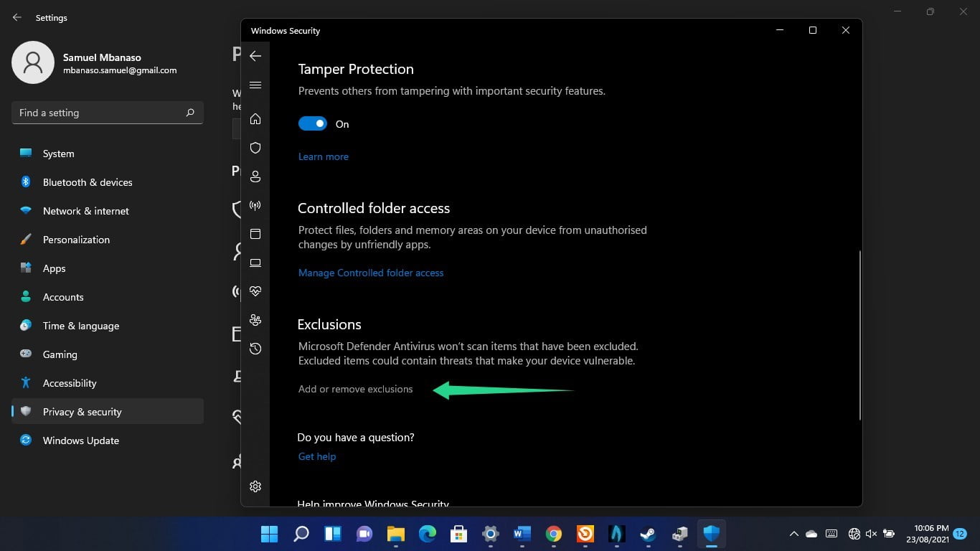Select the Account protection person icon
Image resolution: width=980 pixels, height=551 pixels.
(255, 176)
